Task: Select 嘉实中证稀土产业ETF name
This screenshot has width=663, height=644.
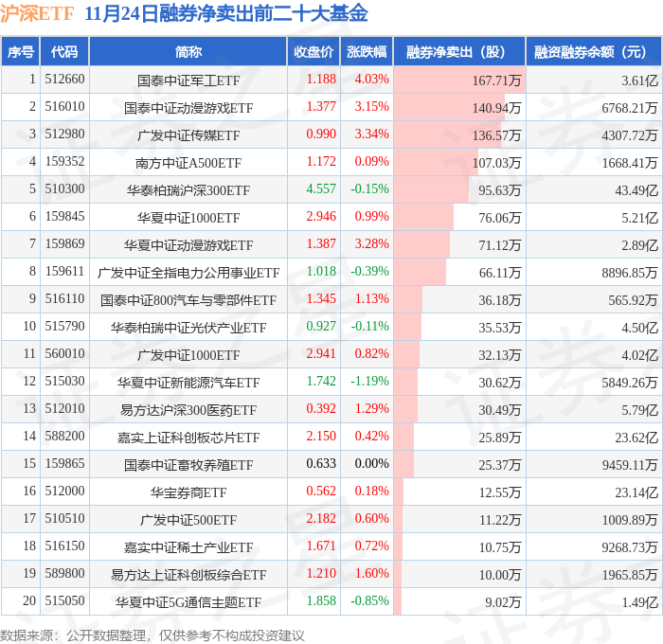Action: point(188,547)
